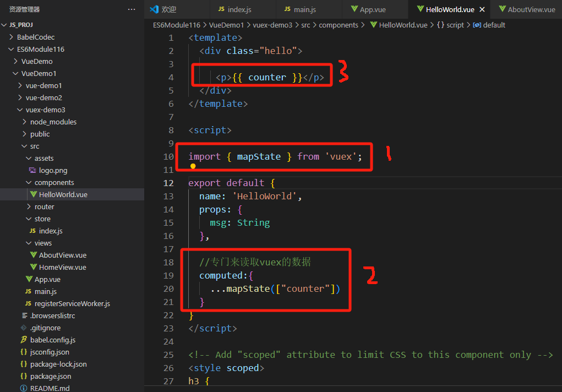
Task: Click components in the breadcrumb
Action: (339, 25)
